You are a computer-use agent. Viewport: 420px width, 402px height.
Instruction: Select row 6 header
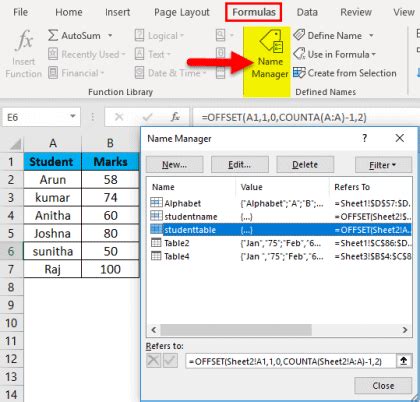11,251
